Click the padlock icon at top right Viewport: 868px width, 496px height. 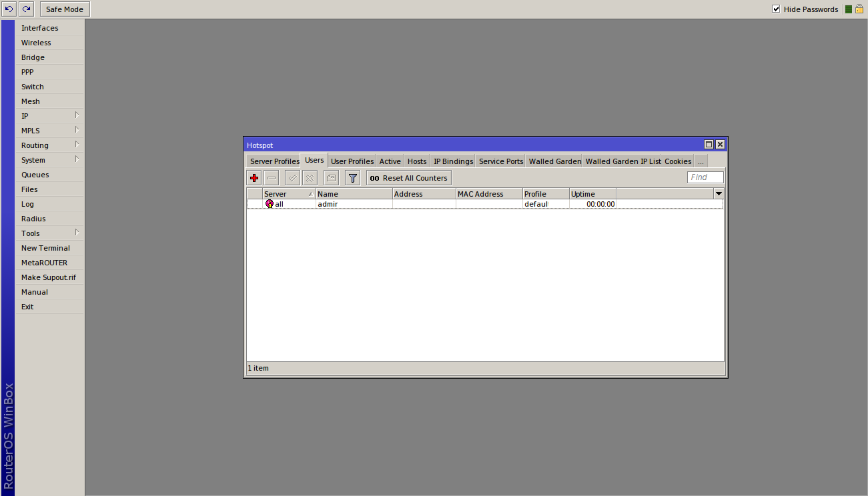[859, 9]
